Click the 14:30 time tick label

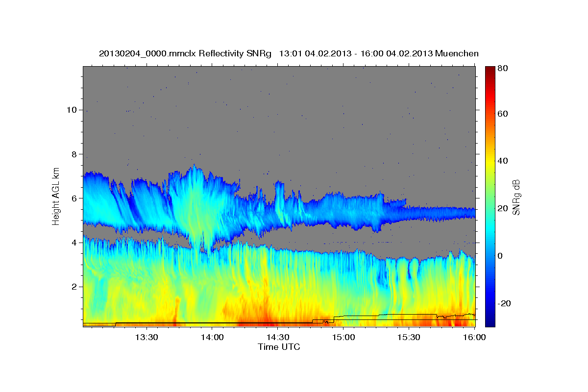278,337
